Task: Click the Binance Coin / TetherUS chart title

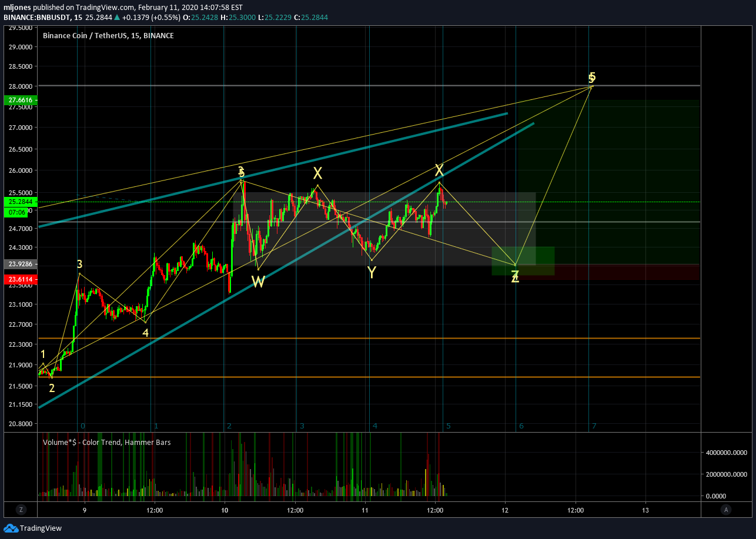Action: (x=108, y=35)
